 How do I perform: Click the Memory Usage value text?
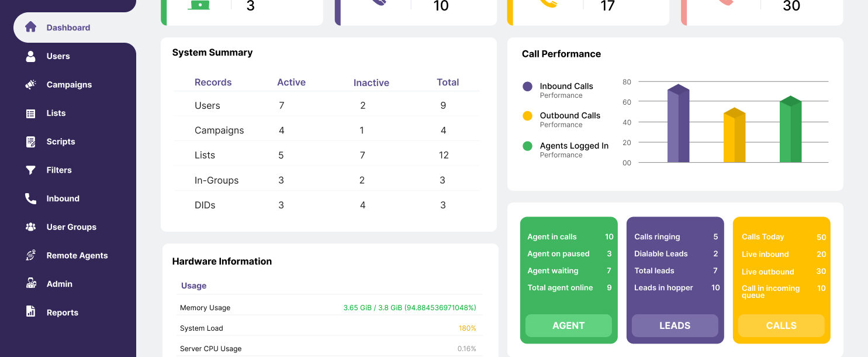409,308
